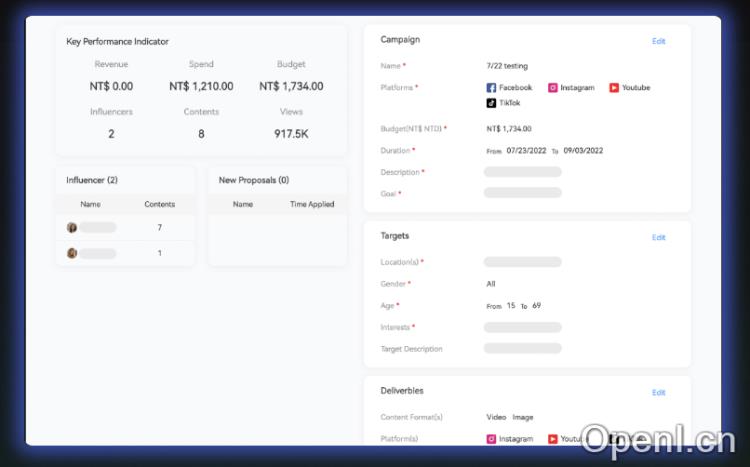Click the Instagram icon in Campaign platforms
The width and height of the screenshot is (750, 467).
click(552, 88)
